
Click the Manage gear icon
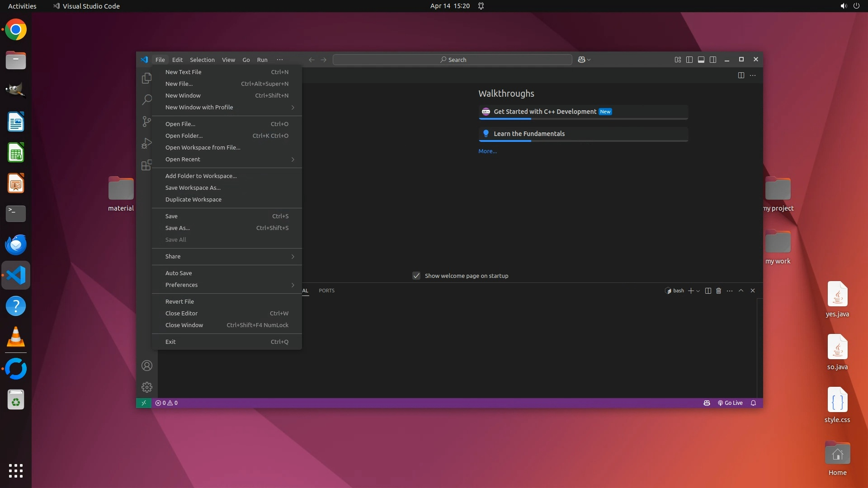coord(146,387)
